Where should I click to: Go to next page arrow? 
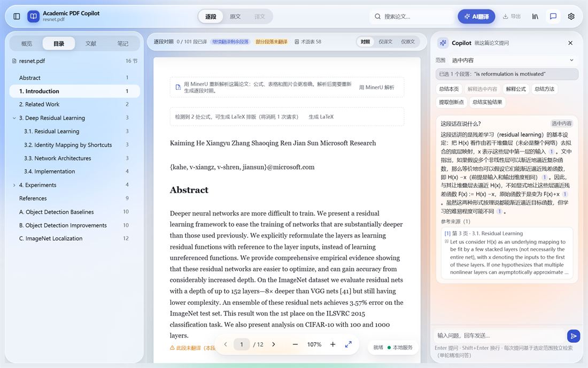point(273,344)
